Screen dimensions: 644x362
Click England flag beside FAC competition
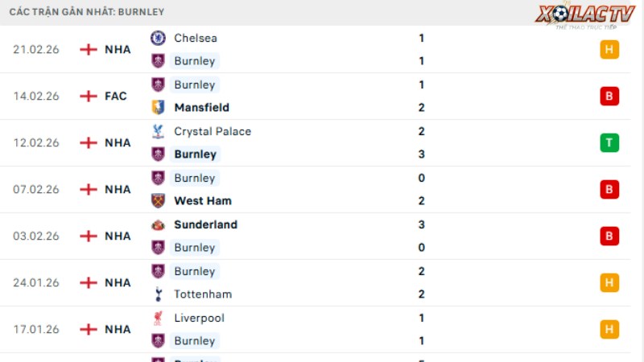[x=88, y=96]
